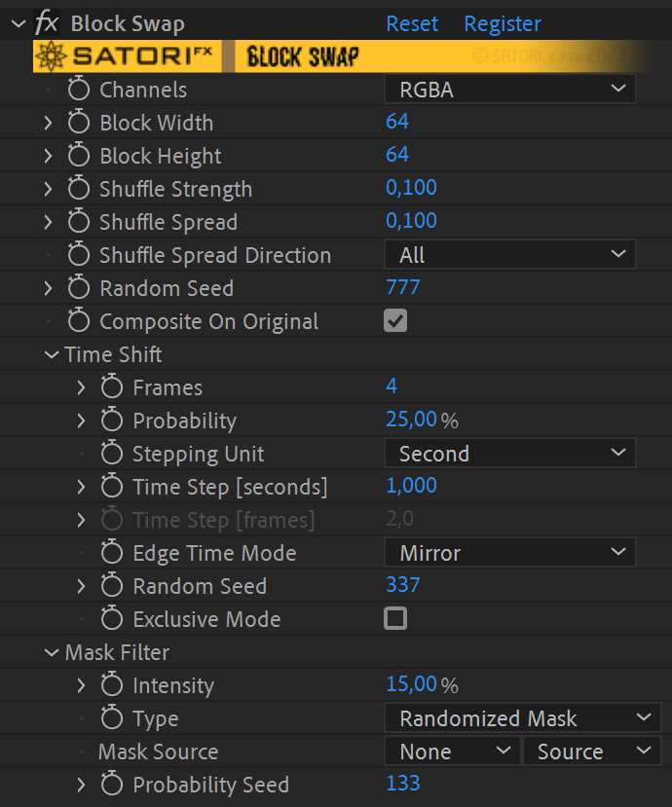
Task: Collapse the Block Swap effect
Action: pos(19,23)
